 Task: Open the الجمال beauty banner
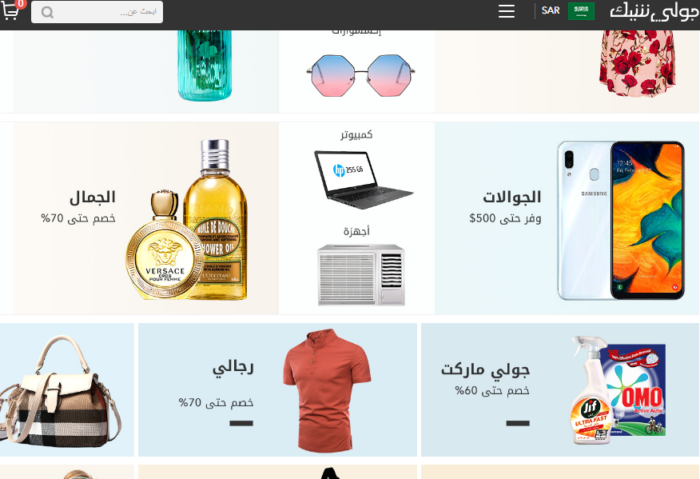[146, 218]
